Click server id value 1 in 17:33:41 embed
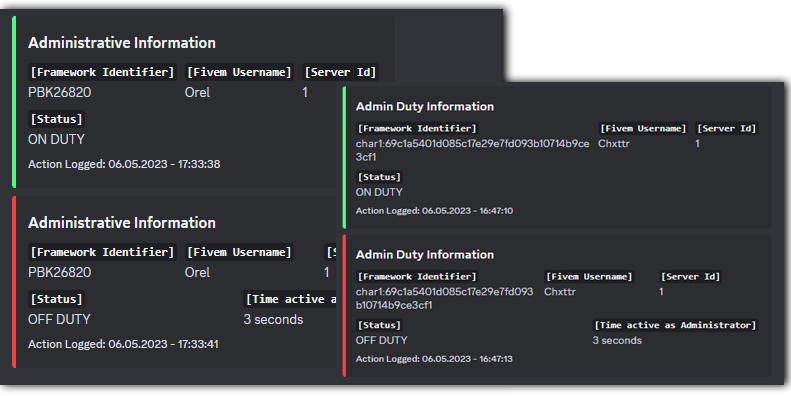 [x=326, y=272]
